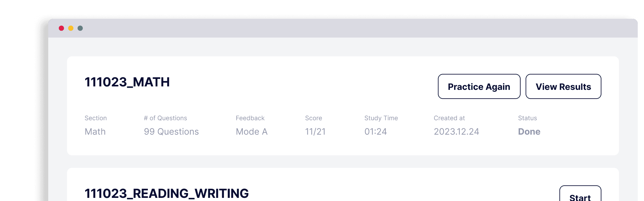Click the gray-green maximize window dot
This screenshot has width=644, height=201.
click(x=80, y=28)
